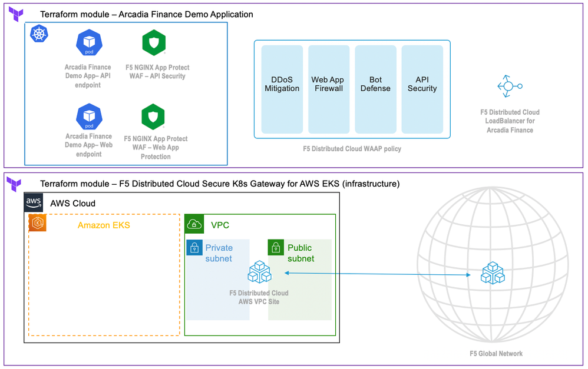Click the 'Arcadia Finance Demo App– Web endpoint' label
Image resolution: width=588 pixels, height=369 pixels.
(88, 145)
